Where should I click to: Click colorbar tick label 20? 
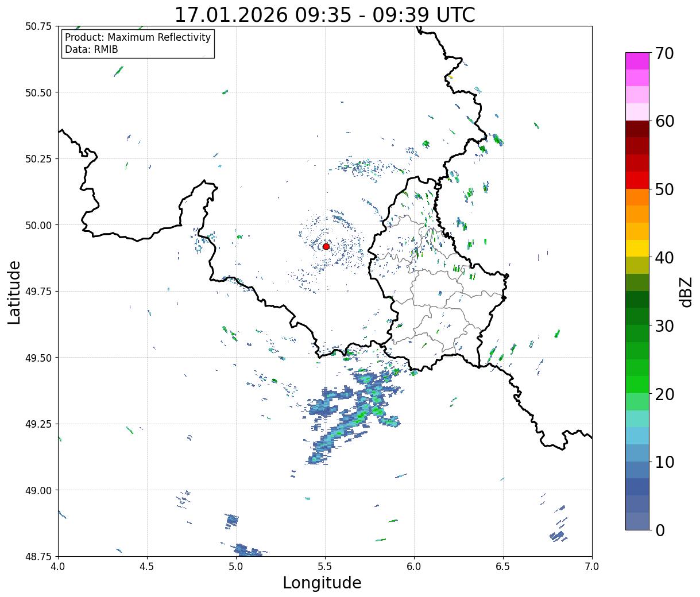click(x=664, y=394)
